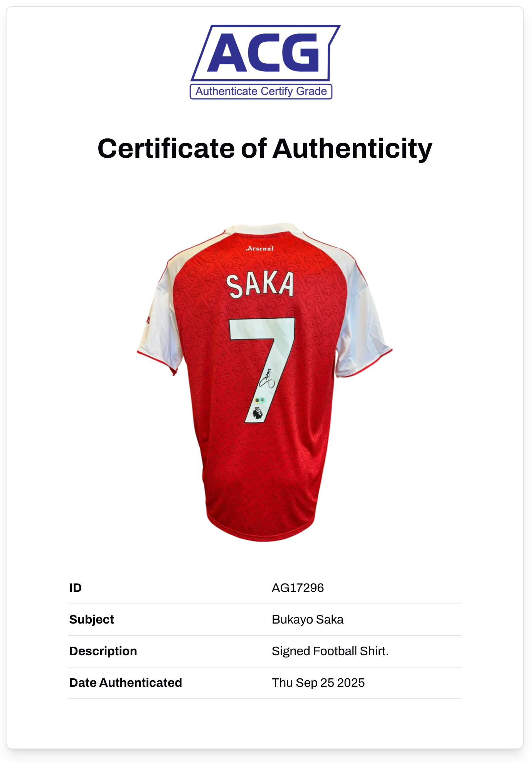Click the ID row label
The image size is (532, 762).
pyautogui.click(x=76, y=588)
